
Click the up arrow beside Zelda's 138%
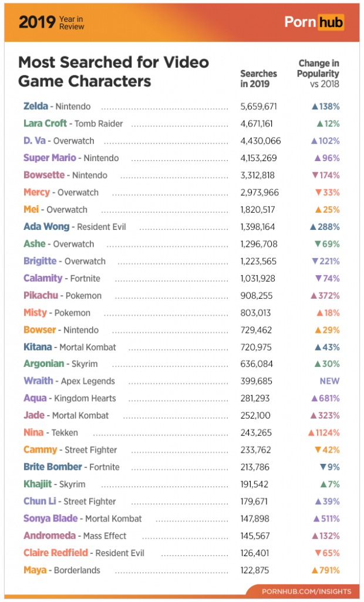pos(315,106)
